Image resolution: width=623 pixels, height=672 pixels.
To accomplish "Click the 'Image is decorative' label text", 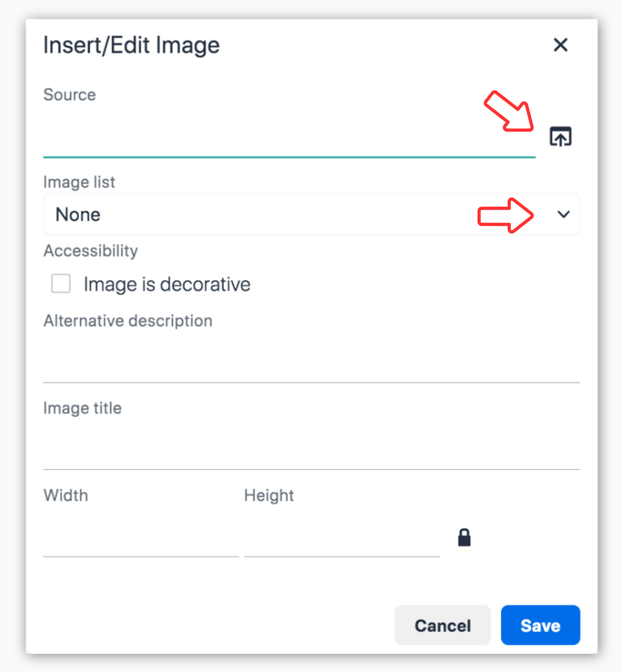I will [167, 284].
